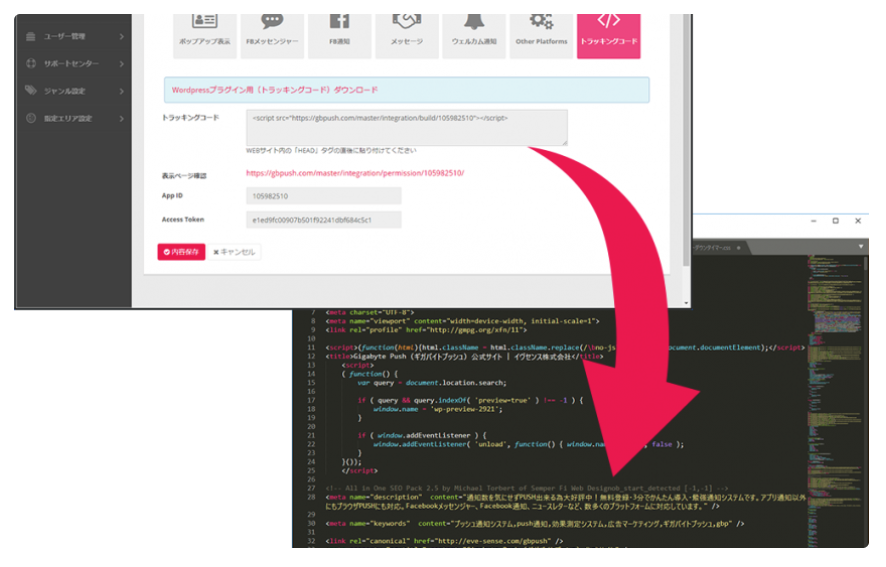Click inside the トラッキングコード script text area
Viewport: 886px width, 567px height.
click(x=406, y=128)
